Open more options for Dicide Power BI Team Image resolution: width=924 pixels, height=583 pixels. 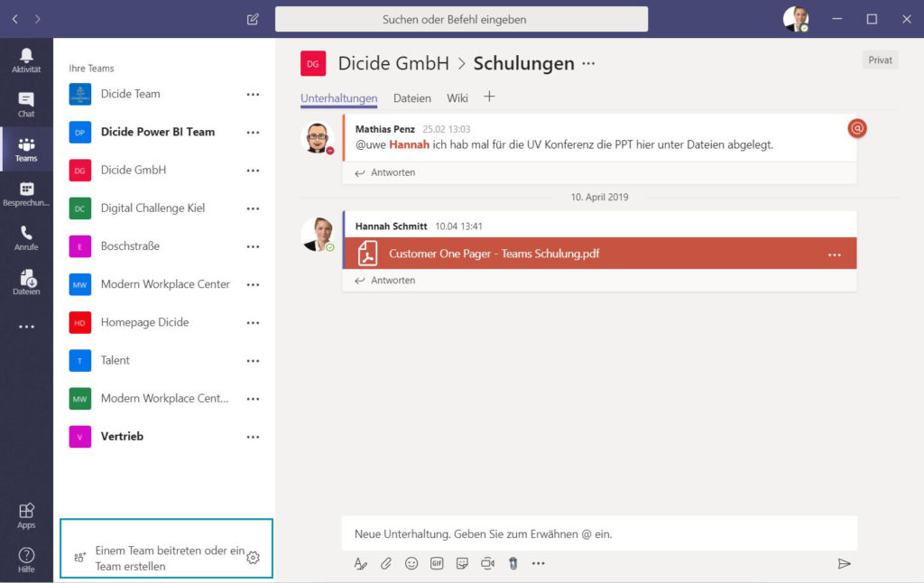(253, 133)
